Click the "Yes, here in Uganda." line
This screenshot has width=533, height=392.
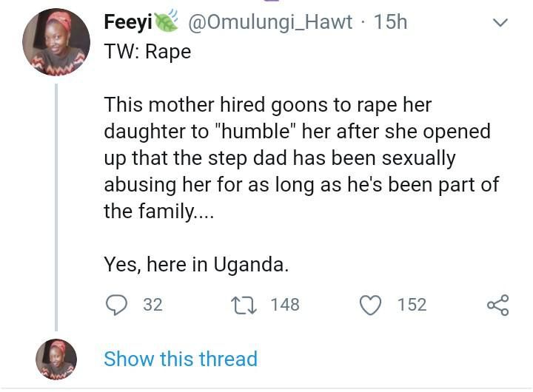pyautogui.click(x=196, y=264)
